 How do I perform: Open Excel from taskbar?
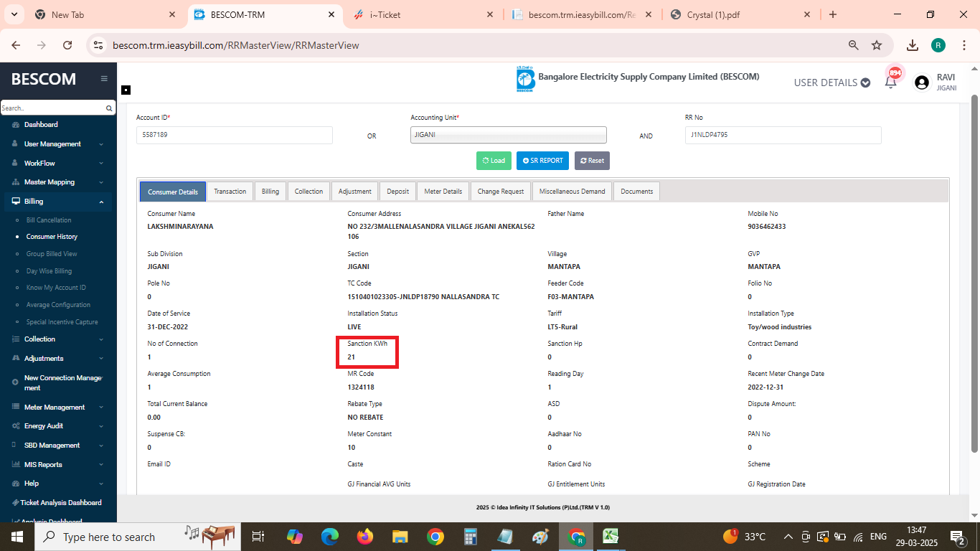611,537
